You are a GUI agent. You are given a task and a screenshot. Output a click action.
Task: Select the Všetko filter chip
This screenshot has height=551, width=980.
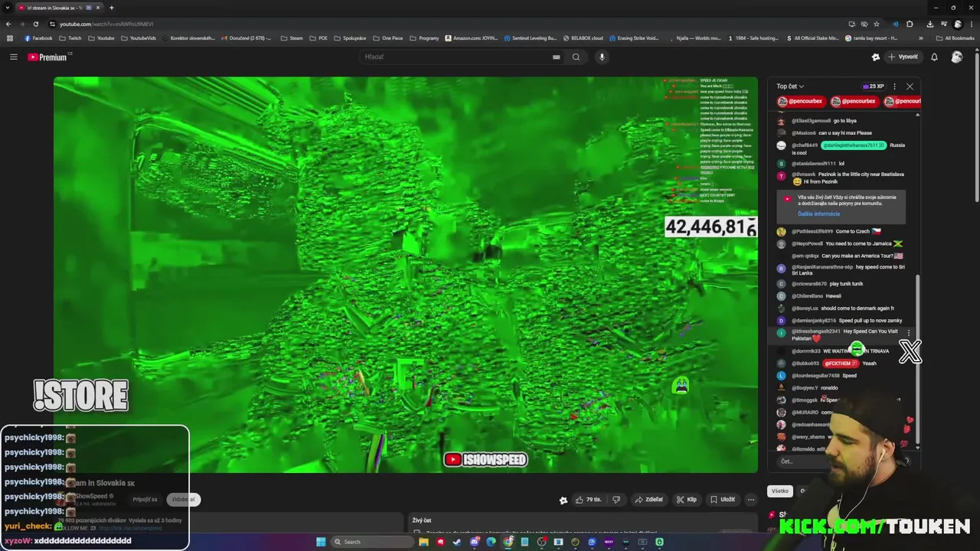[x=779, y=491]
